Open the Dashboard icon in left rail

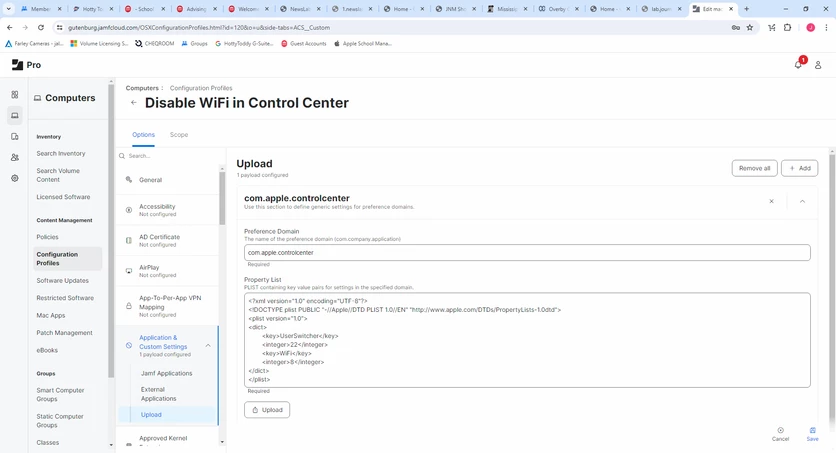click(14, 94)
